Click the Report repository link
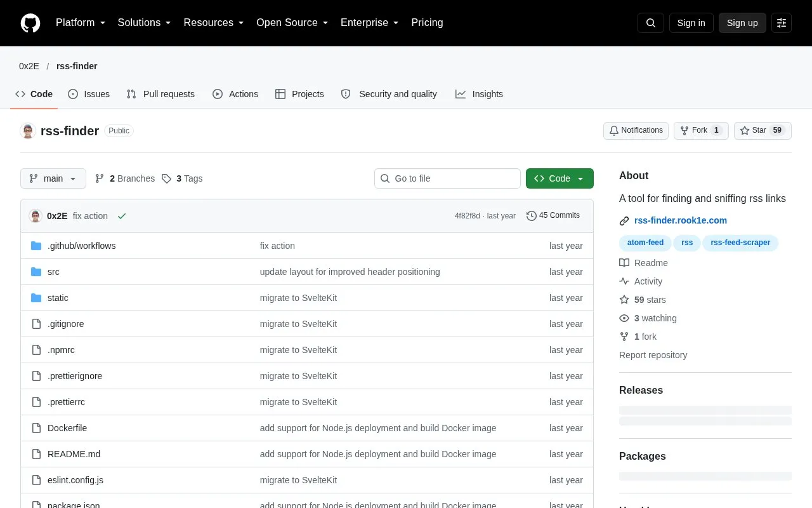This screenshot has width=812, height=508. click(653, 355)
